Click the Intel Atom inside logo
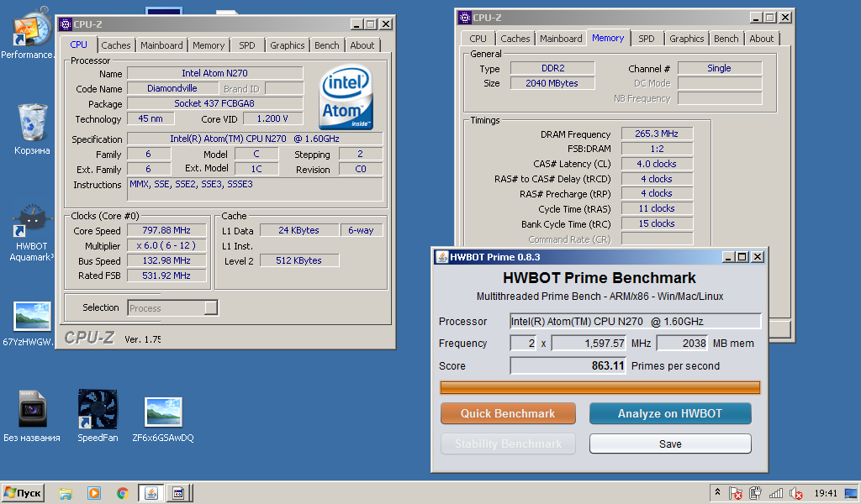The image size is (861, 504). (346, 97)
